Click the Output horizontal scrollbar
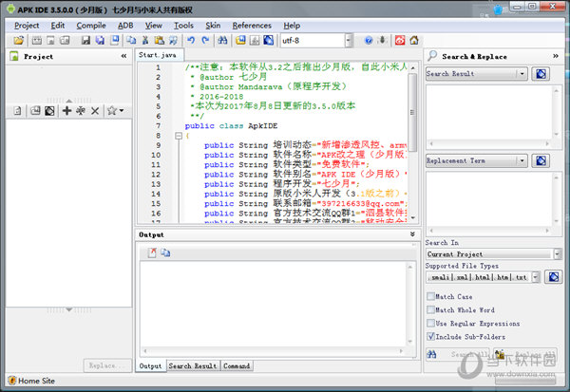This screenshot has height=392, width=570. tap(274, 351)
